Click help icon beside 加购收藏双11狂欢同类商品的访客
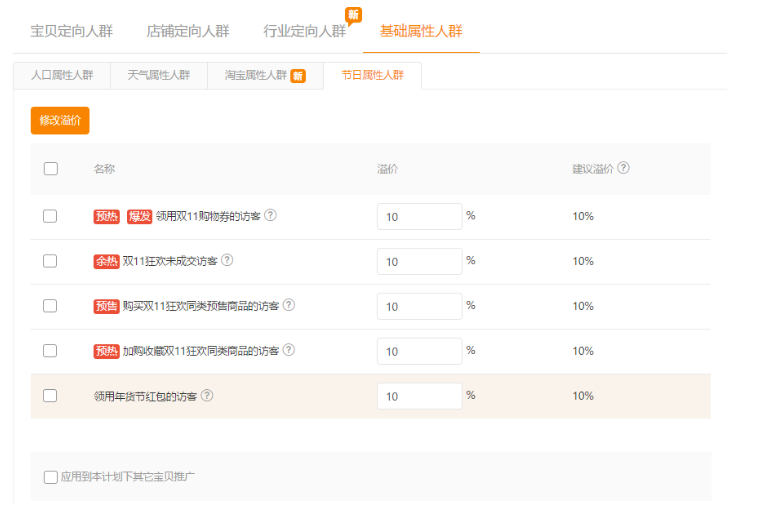This screenshot has height=512, width=764. (289, 350)
